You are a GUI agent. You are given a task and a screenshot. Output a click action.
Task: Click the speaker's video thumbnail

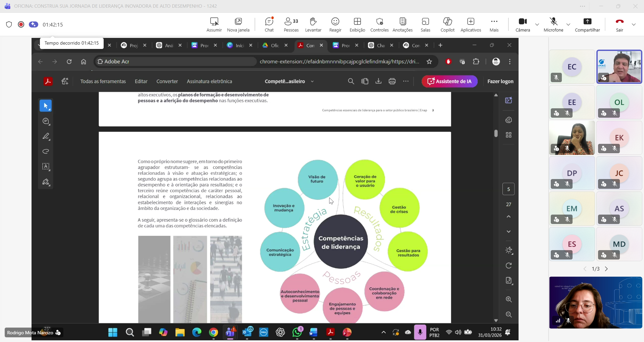click(619, 67)
